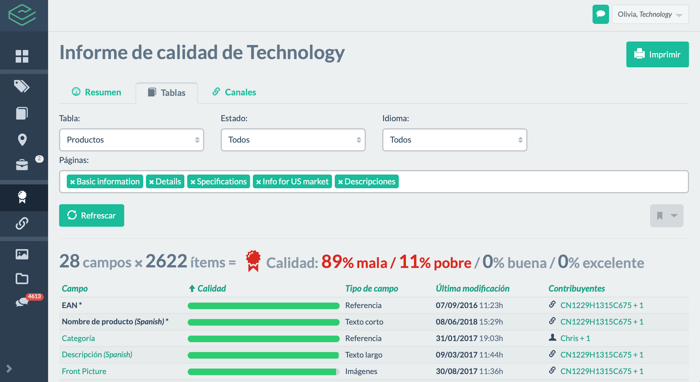Click the Nombre de producto (Spanish) field name

pos(115,322)
